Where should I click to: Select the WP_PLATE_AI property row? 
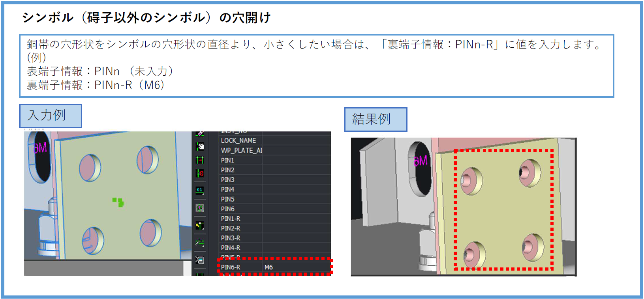pos(241,150)
